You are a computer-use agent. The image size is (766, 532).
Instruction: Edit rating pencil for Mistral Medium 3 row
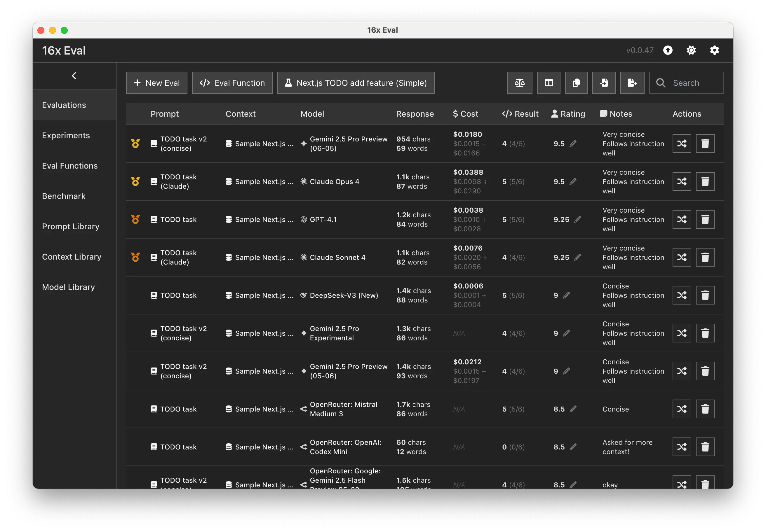[573, 409]
